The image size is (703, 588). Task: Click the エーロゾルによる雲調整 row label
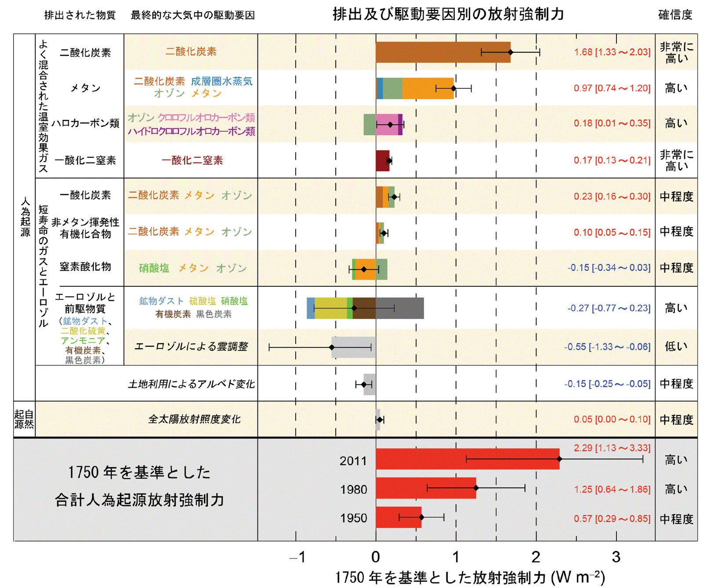(191, 346)
